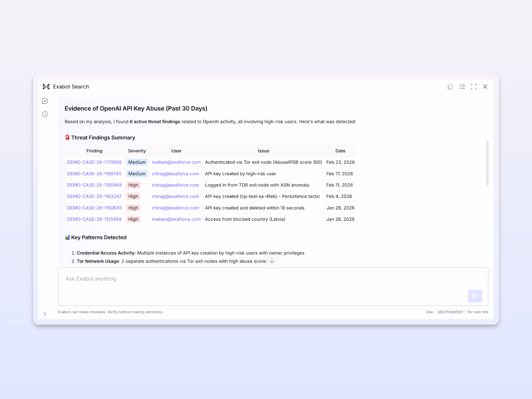This screenshot has height=399, width=532.
Task: Click the Date column header
Action: [340, 151]
